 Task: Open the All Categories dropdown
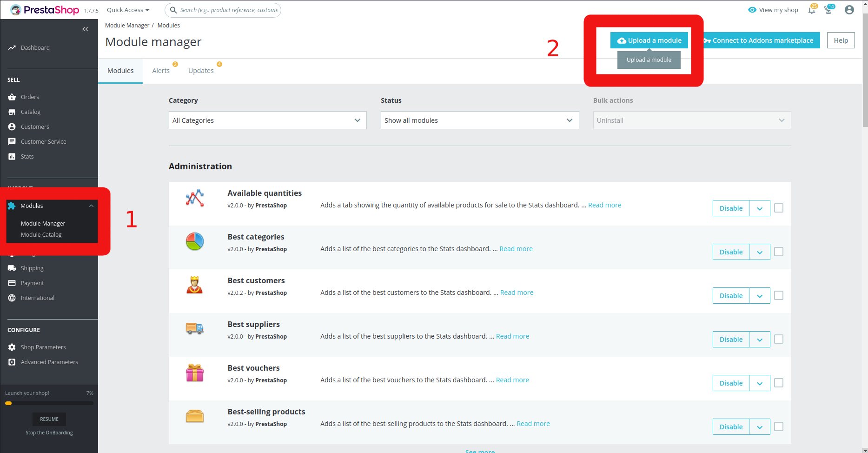(267, 120)
